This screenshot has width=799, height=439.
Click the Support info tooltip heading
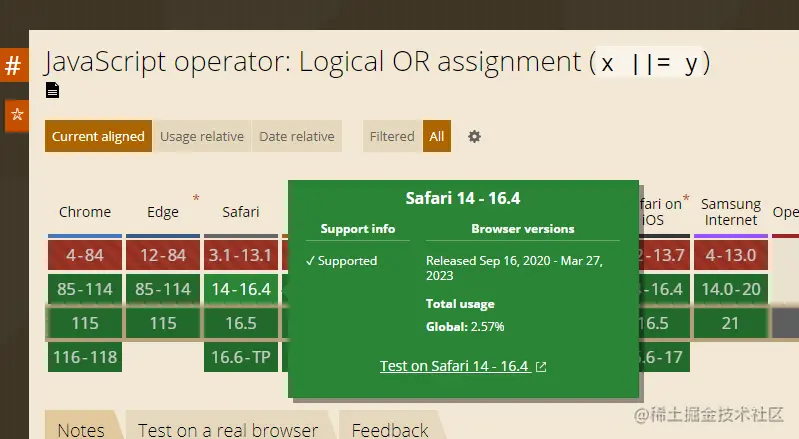point(358,229)
